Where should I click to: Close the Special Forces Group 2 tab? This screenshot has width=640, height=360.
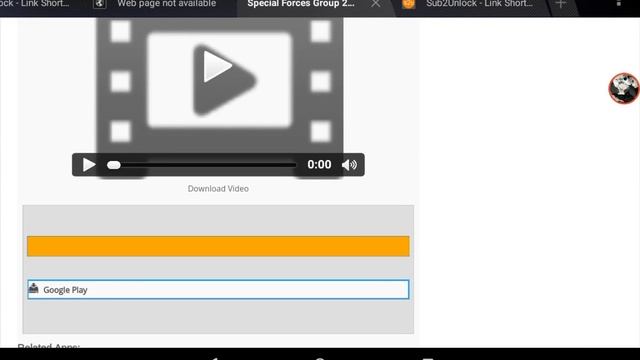[x=376, y=4]
